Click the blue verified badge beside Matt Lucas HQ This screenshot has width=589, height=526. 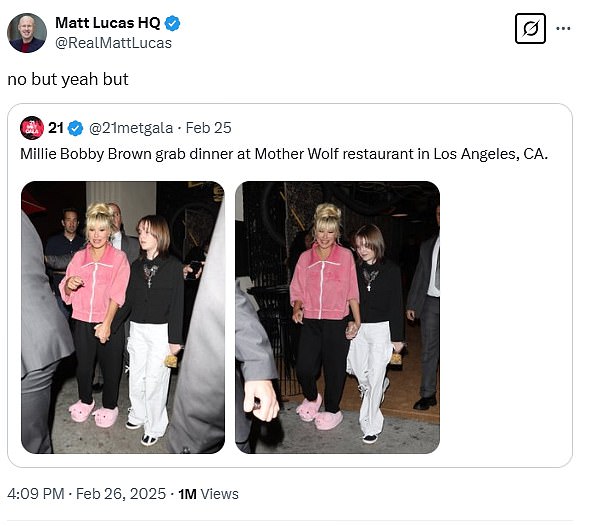[172, 23]
